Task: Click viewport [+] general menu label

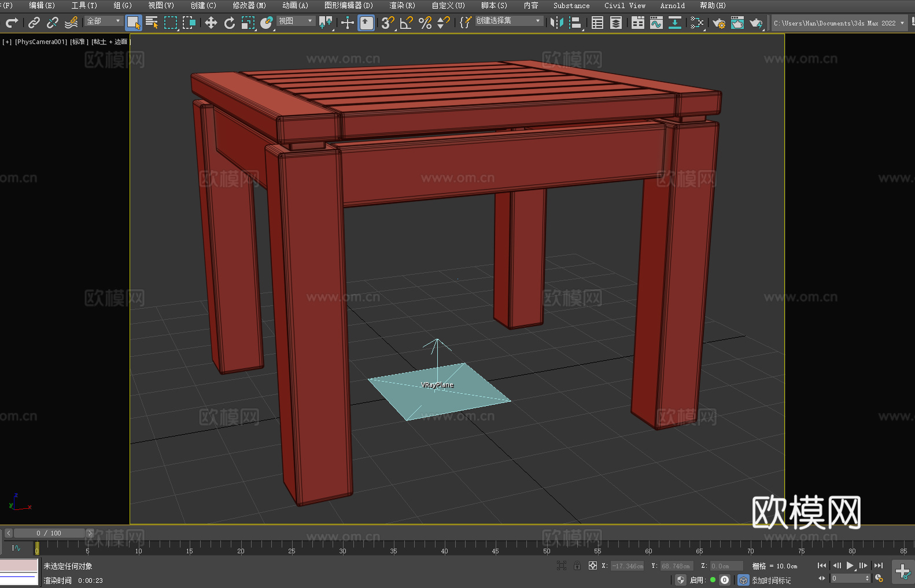Action: [7, 42]
